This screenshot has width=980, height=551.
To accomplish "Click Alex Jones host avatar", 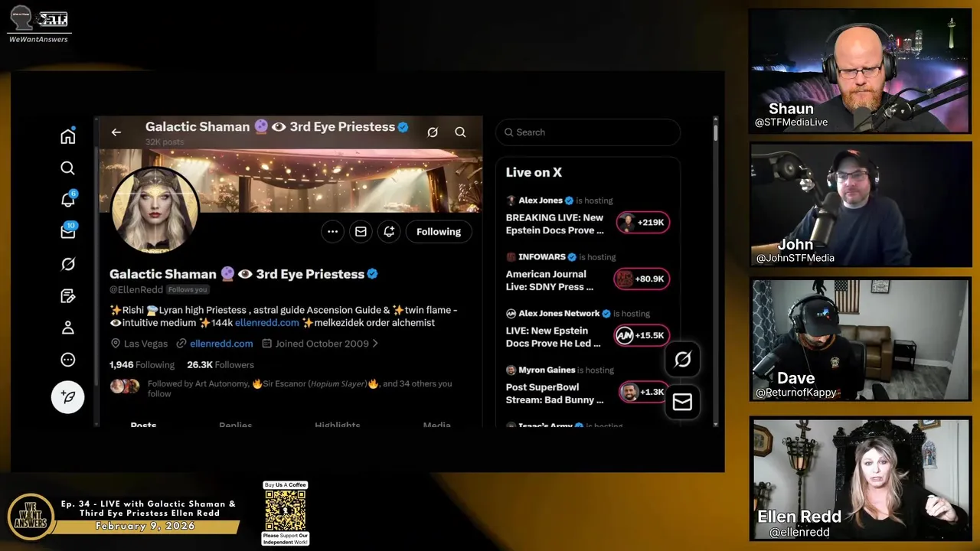I will (x=511, y=201).
